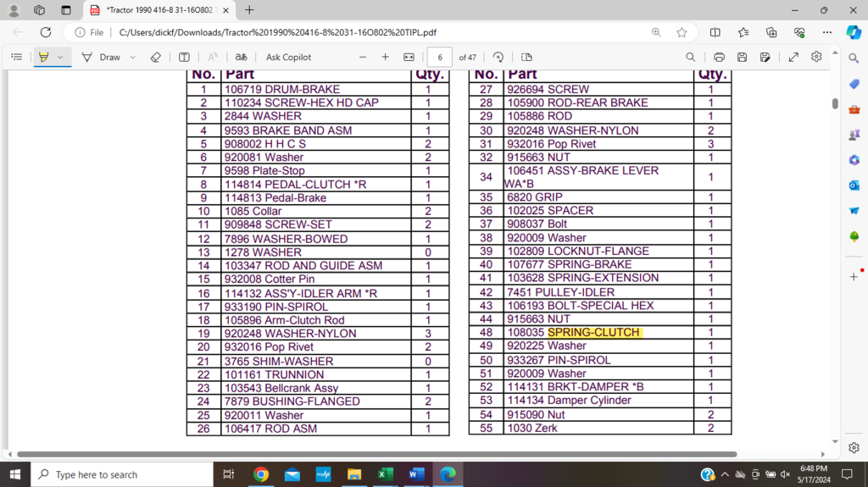This screenshot has height=487, width=868.
Task: Refresh the page
Action: pos(46,32)
